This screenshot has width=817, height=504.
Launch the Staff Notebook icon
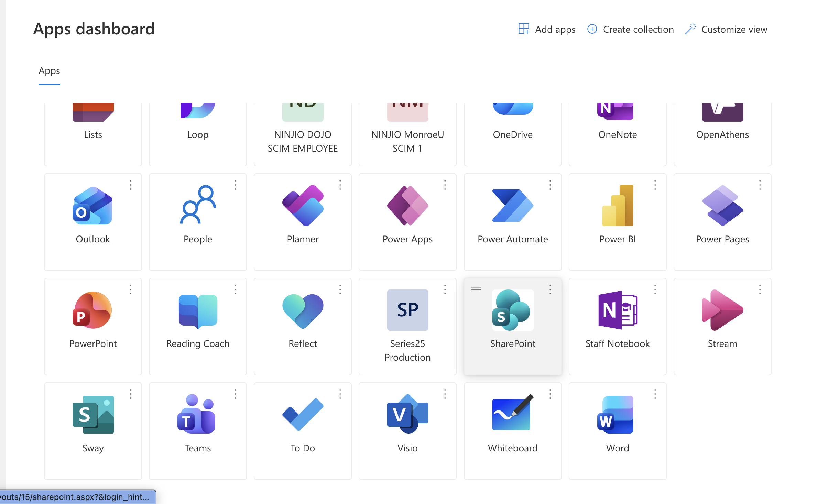tap(618, 310)
